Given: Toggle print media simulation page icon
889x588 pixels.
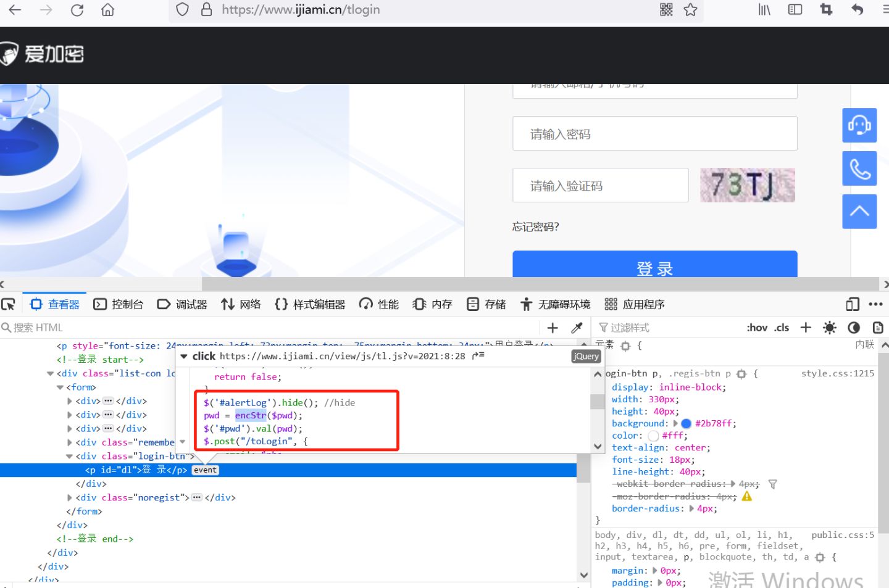Looking at the screenshot, I should point(877,328).
